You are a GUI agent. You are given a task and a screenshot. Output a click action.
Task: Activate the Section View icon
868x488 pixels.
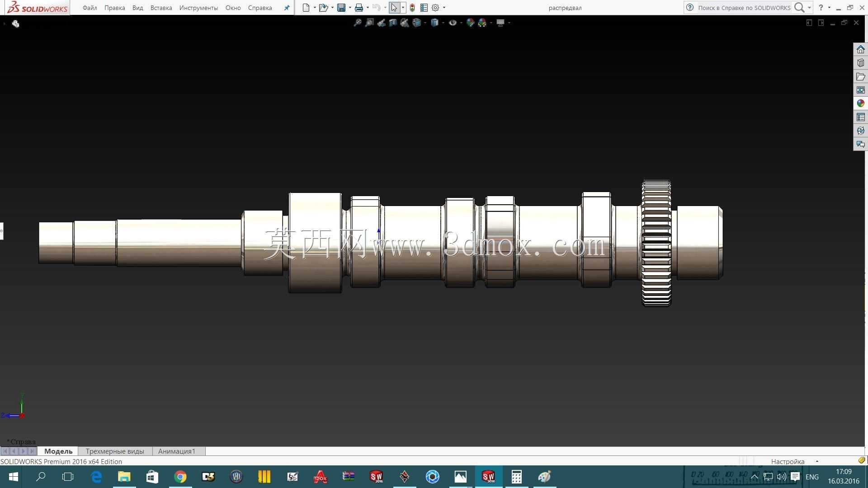click(x=393, y=23)
